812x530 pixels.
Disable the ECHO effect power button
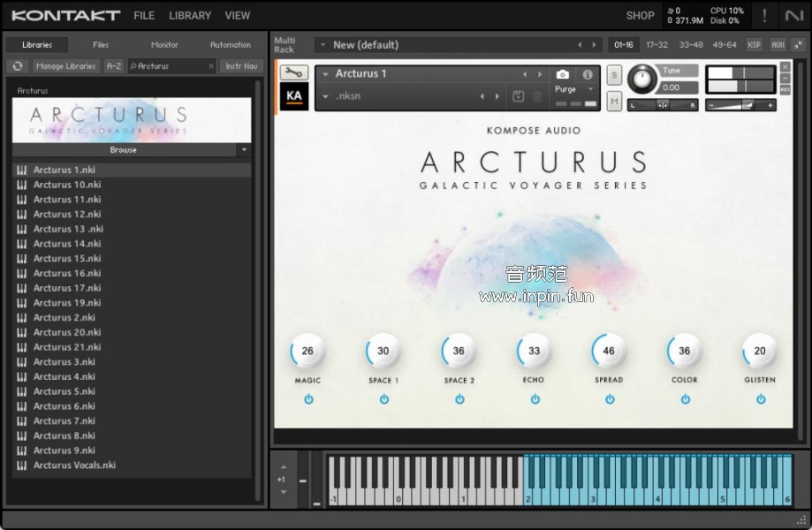click(x=535, y=399)
